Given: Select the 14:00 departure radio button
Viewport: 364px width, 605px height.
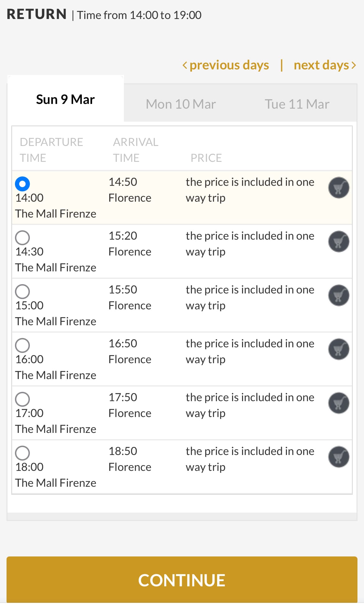Looking at the screenshot, I should tap(22, 184).
